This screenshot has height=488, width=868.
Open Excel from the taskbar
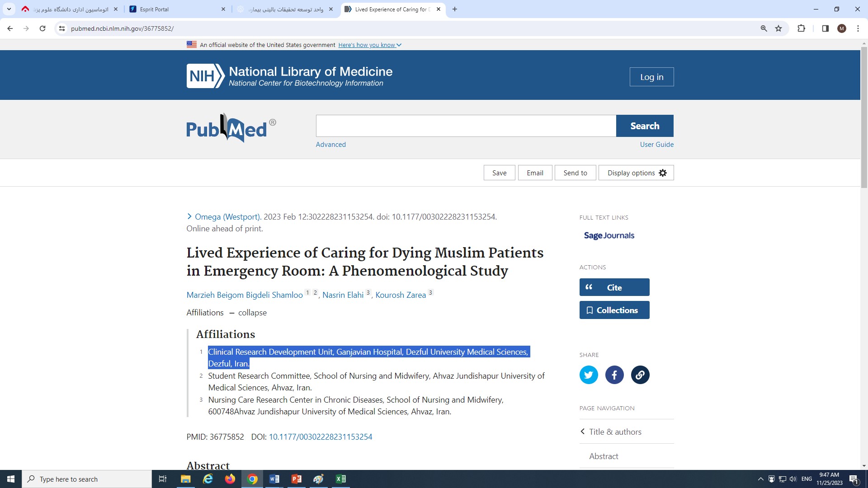pyautogui.click(x=341, y=479)
